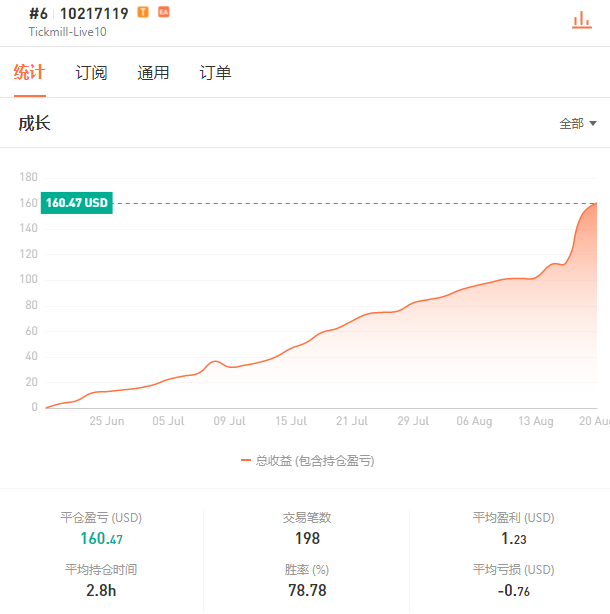Click the 09 Jul date marker
The width and height of the screenshot is (610, 614).
click(229, 421)
